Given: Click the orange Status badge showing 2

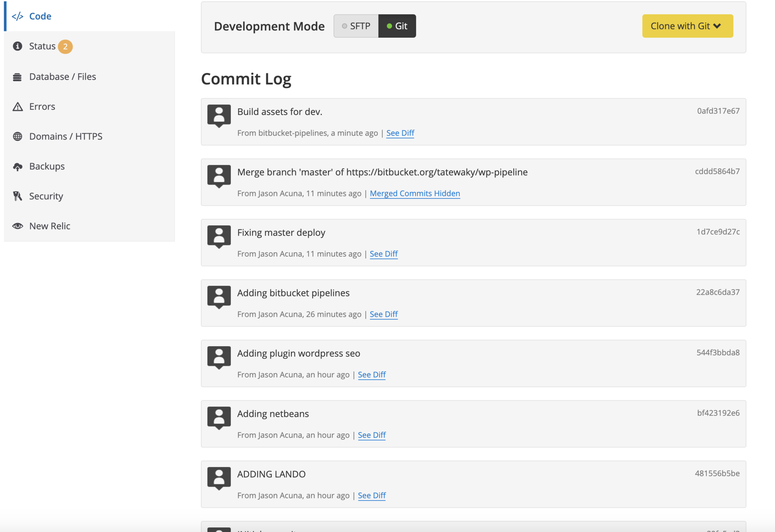Looking at the screenshot, I should (65, 47).
